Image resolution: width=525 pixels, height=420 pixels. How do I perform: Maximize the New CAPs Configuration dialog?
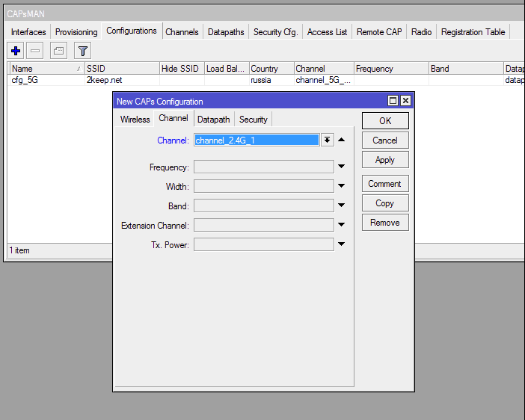(x=393, y=101)
